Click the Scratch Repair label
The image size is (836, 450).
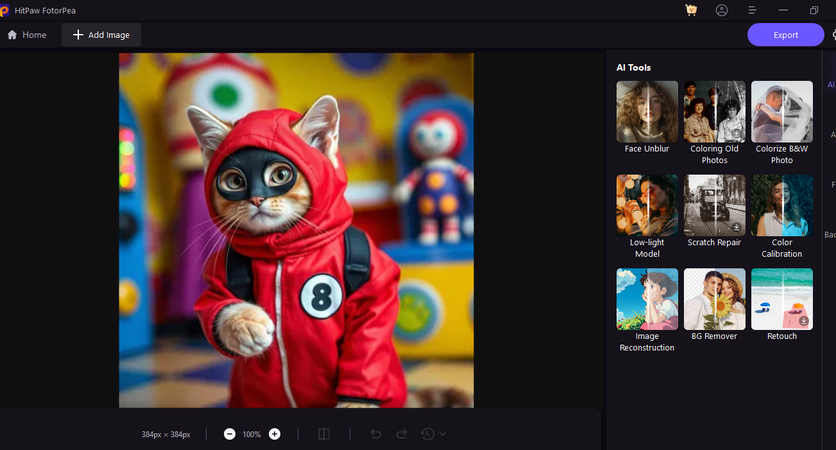[714, 242]
